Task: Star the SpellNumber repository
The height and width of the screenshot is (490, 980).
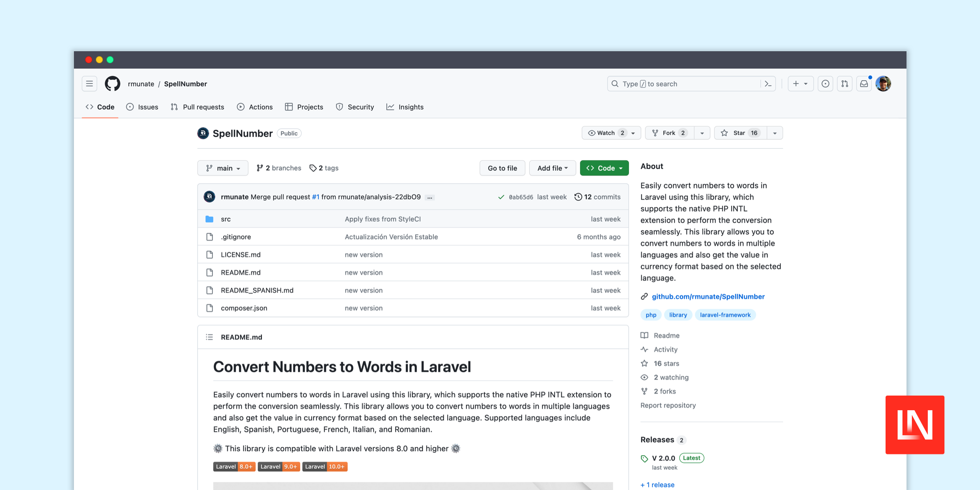Action: coord(740,133)
